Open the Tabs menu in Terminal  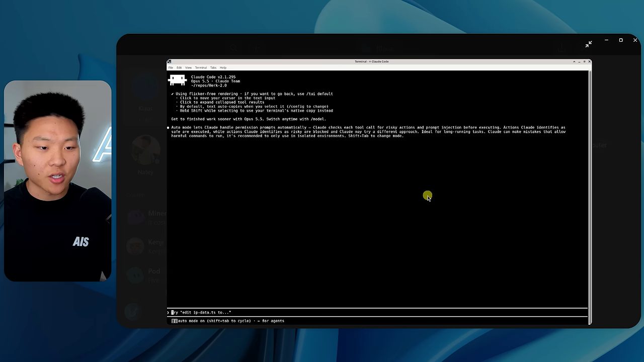[213, 67]
